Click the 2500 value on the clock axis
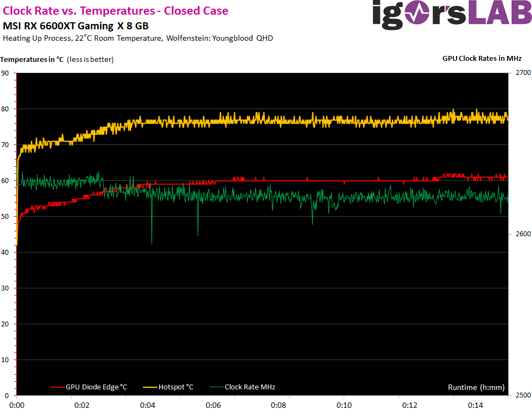Viewport: 532px width, 416px height. (x=523, y=395)
